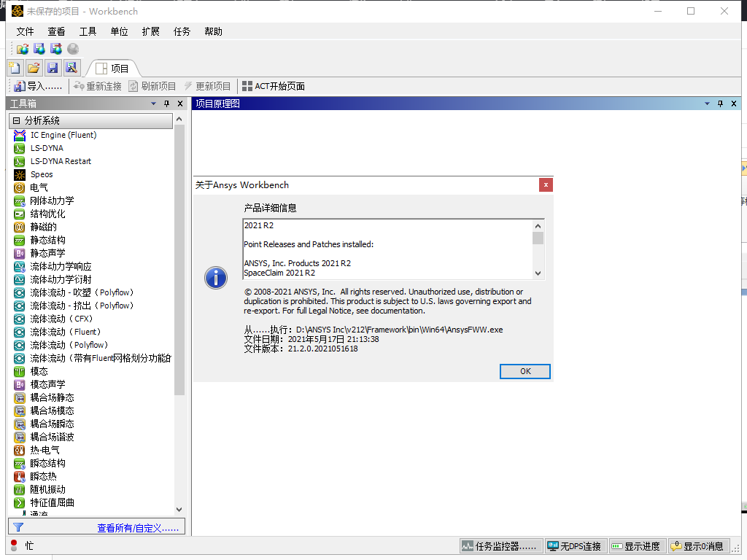The height and width of the screenshot is (560, 747).
Task: Open the 单位 menu
Action: 119,31
